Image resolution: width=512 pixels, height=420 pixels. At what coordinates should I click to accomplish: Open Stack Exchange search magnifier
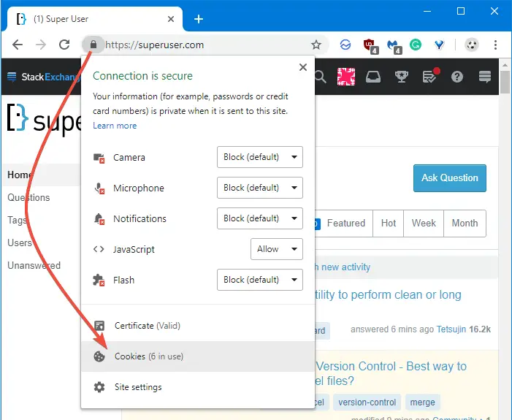(x=321, y=77)
